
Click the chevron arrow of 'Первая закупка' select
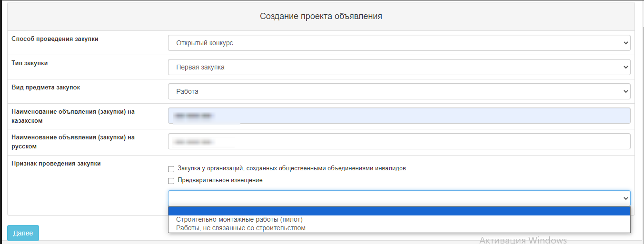pos(625,67)
